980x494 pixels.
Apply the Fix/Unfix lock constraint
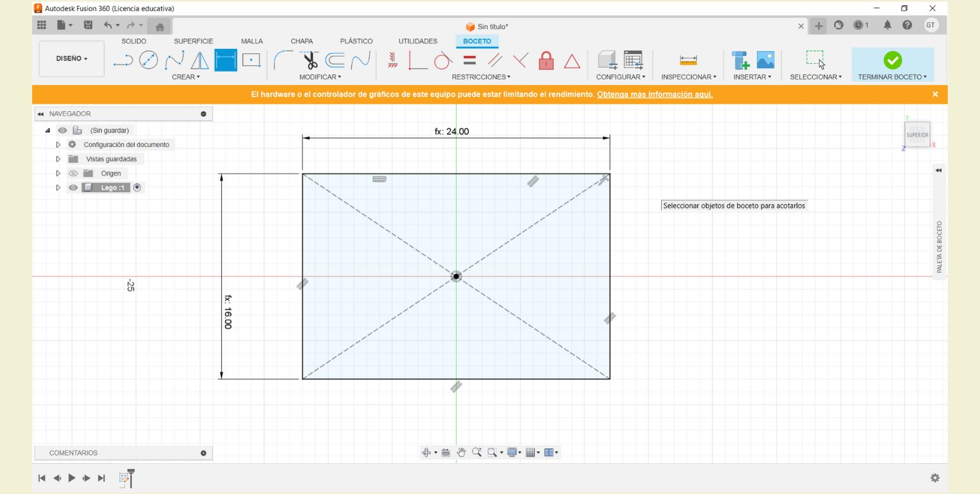point(546,60)
